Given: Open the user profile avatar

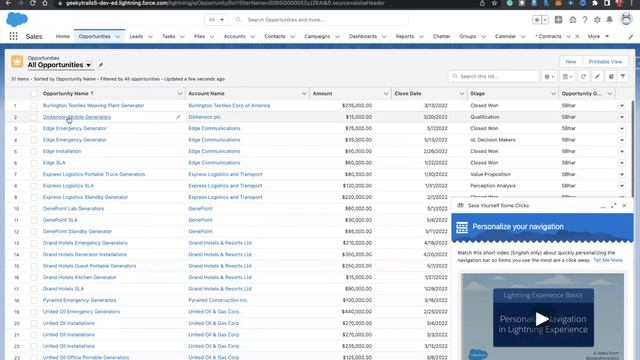Looking at the screenshot, I should point(626,19).
